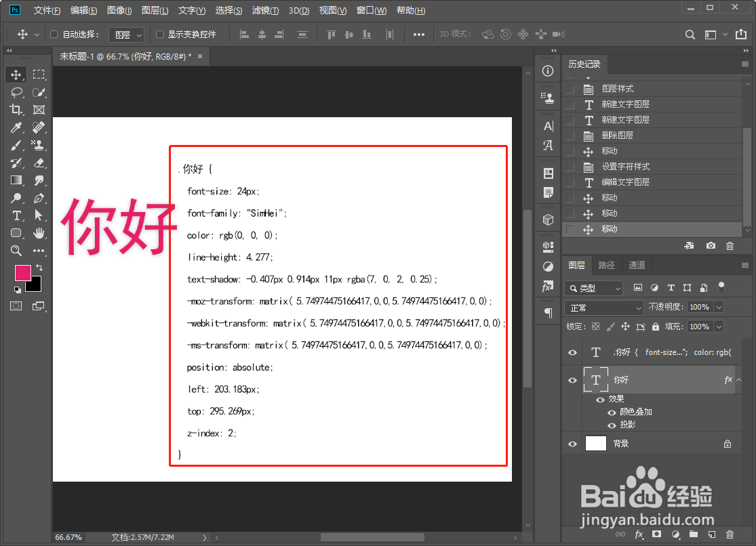Select the Gradient tool
The image size is (756, 546).
(16, 180)
